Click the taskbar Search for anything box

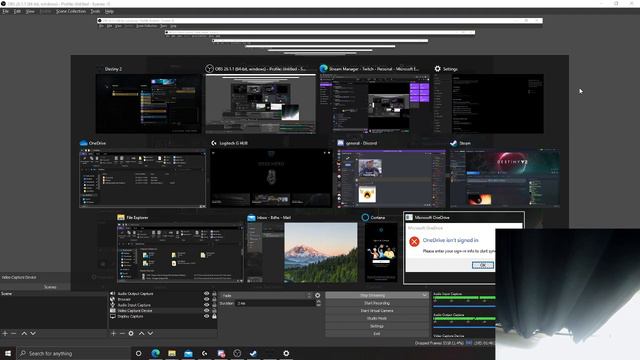[x=73, y=353]
